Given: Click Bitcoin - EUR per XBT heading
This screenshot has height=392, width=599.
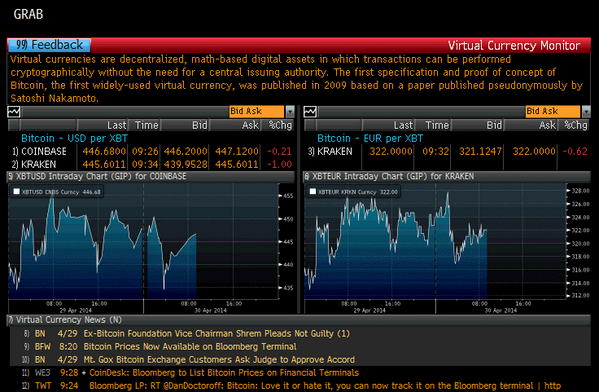Looking at the screenshot, I should [x=370, y=138].
